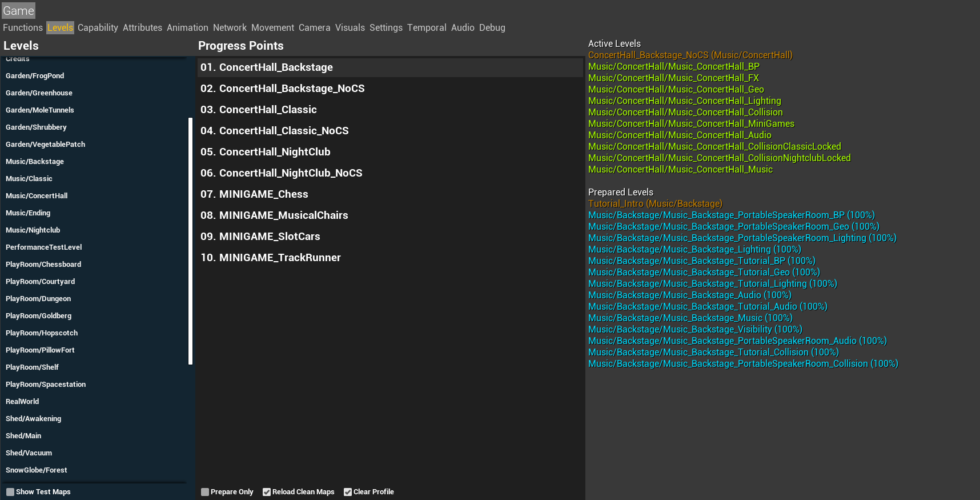Load progress point 02. ConcertHall_Backstage_NoCS
980x500 pixels.
click(390, 89)
